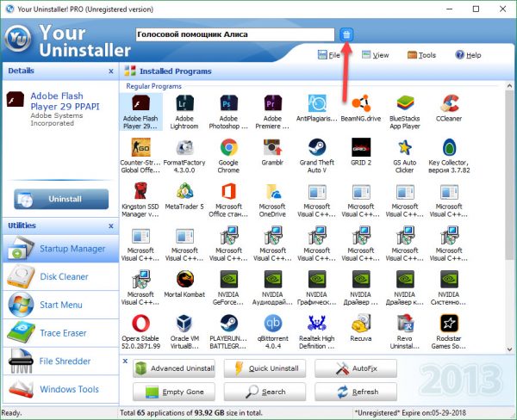Open the Tools menu
The image size is (517, 420).
tap(421, 55)
